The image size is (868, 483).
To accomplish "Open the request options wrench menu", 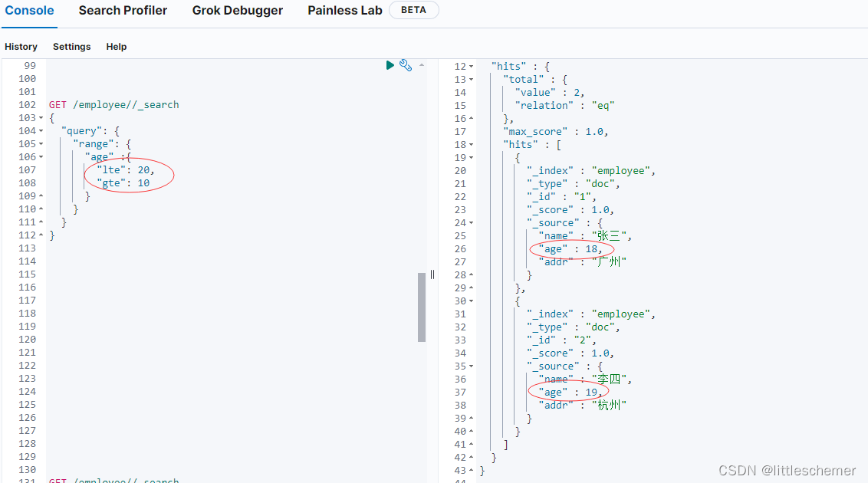I will (406, 65).
